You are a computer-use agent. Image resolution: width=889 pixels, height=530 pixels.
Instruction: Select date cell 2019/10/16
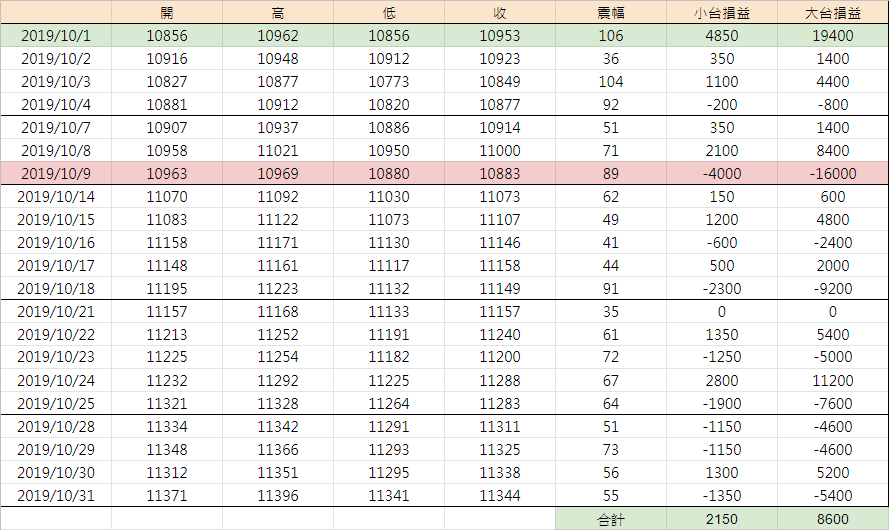56,243
